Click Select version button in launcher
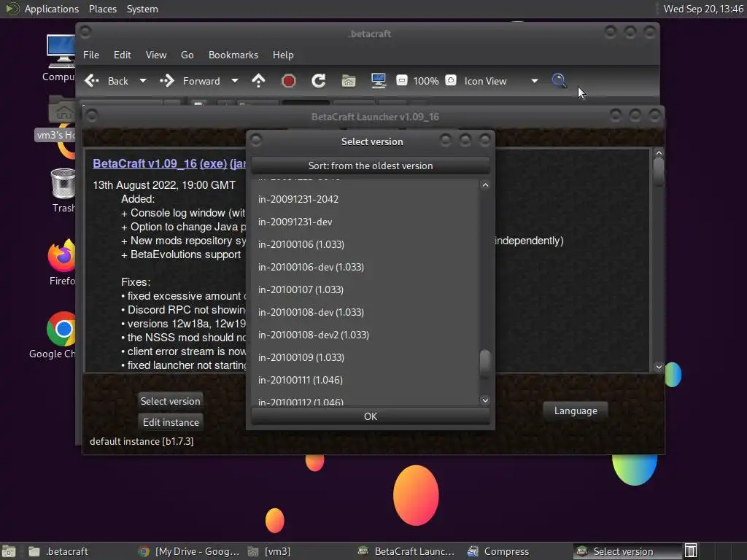747x560 pixels. 170,401
